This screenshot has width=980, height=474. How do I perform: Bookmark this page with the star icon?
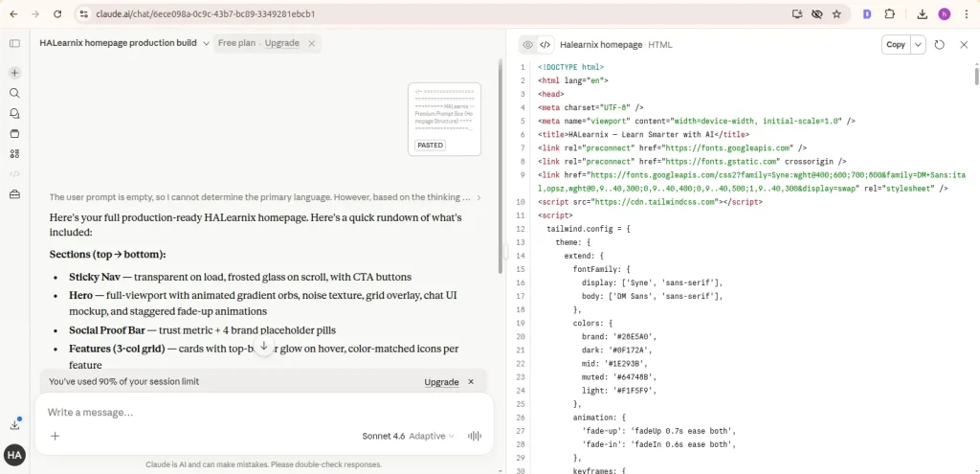[x=836, y=13]
